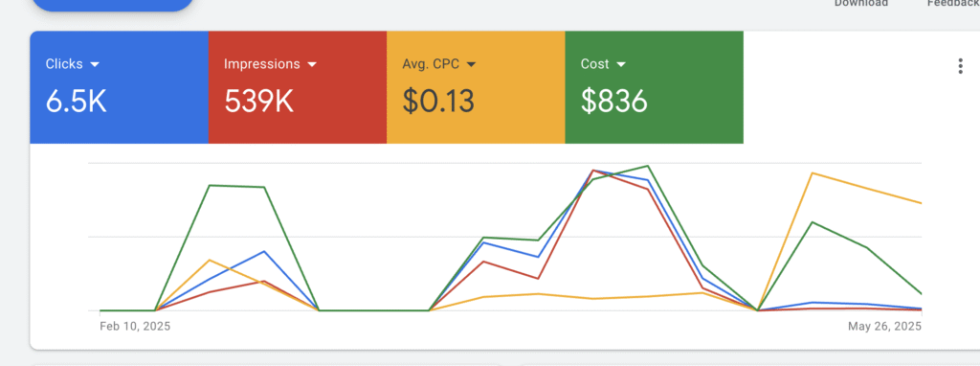Expand the Cost metric dropdown arrow
The height and width of the screenshot is (366, 980).
(620, 64)
